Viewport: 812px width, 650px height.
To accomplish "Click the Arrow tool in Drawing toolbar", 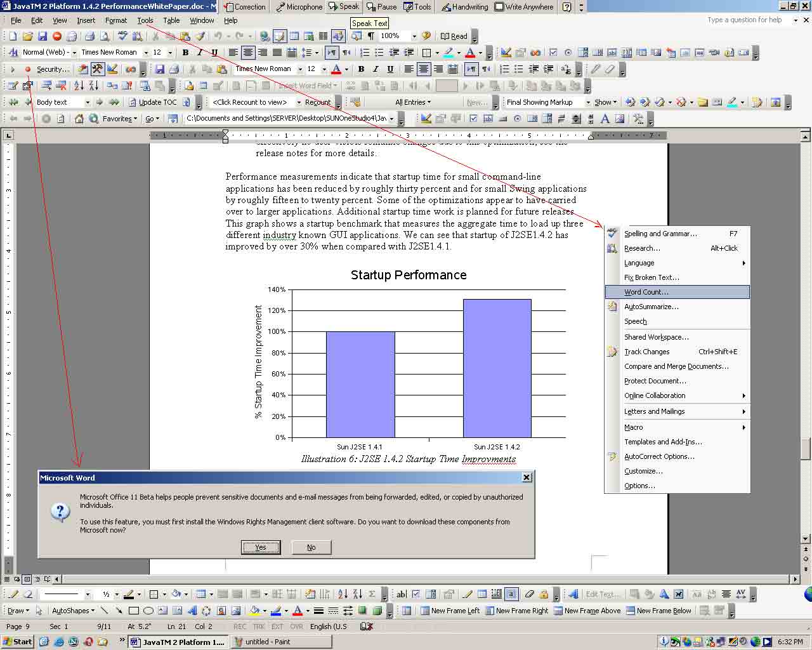I will 119,611.
